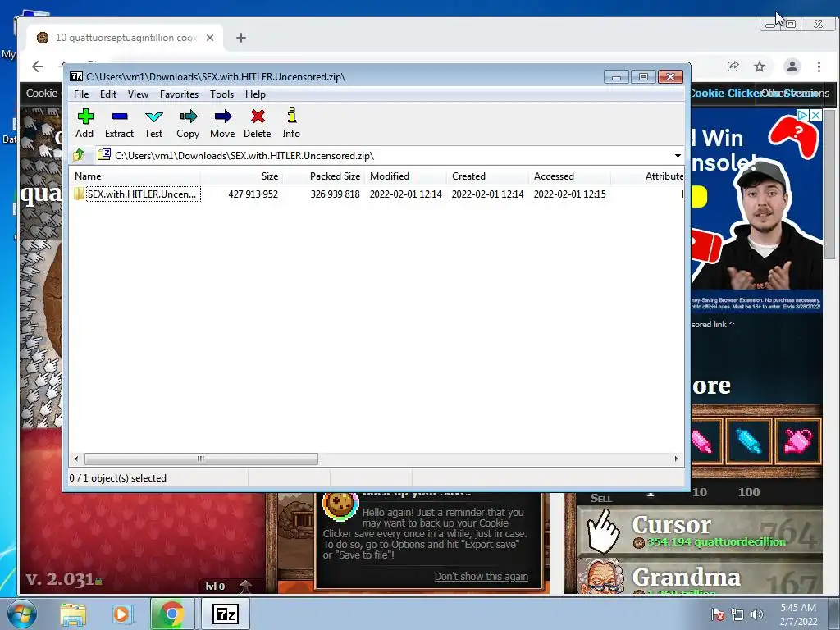Click the Add toolbar icon in 7-Zip

pos(84,123)
